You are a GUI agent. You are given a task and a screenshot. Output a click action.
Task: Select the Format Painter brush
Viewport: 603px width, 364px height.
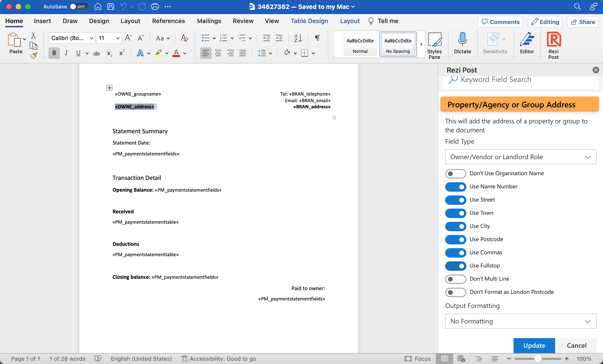click(33, 56)
